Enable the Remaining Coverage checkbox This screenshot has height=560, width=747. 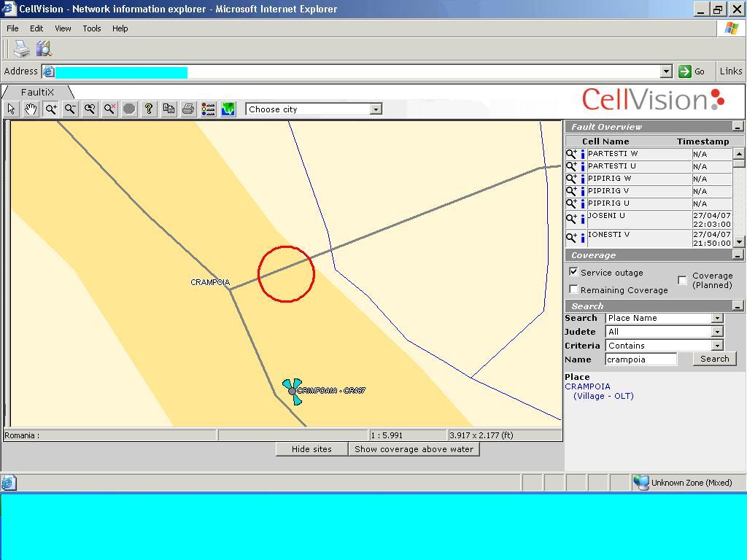point(573,289)
